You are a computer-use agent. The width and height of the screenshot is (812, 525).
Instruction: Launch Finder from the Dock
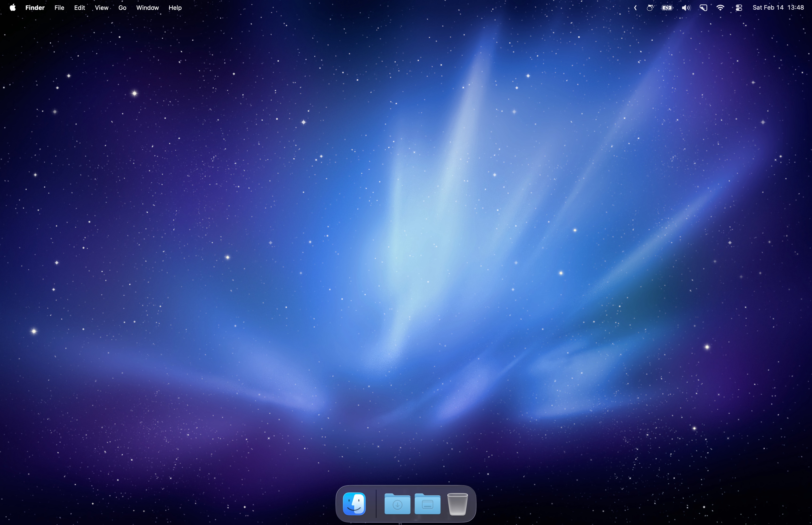point(354,504)
